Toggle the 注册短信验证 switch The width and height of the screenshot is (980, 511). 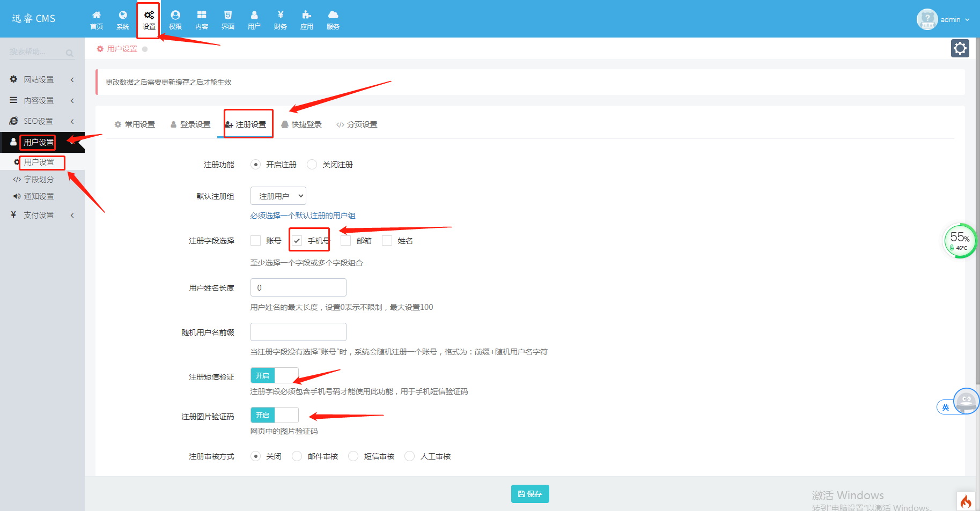pyautogui.click(x=274, y=375)
